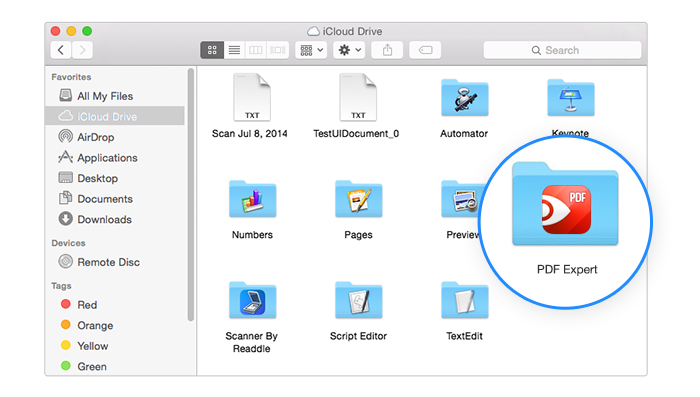
Task: Open the gear Action menu
Action: tap(349, 50)
